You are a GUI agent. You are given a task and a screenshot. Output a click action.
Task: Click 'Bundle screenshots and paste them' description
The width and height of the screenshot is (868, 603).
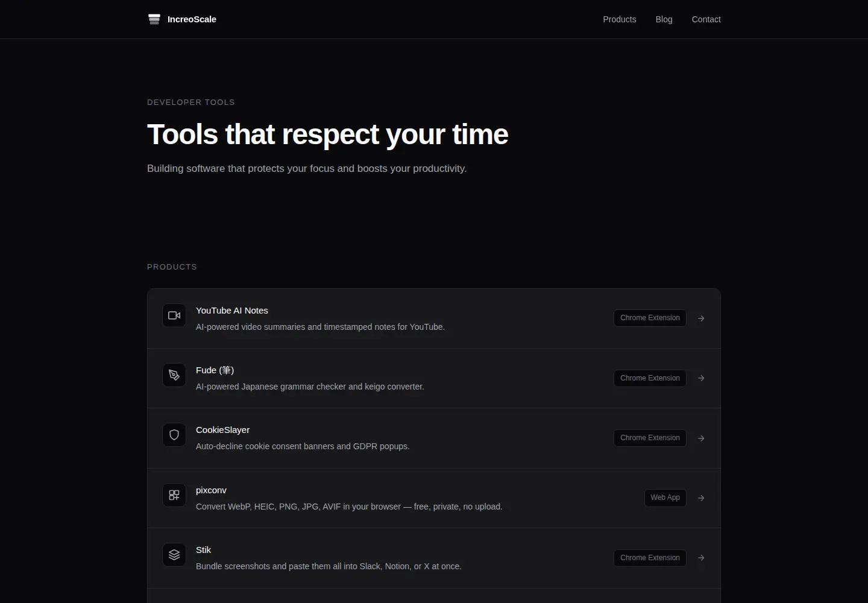[x=329, y=566]
